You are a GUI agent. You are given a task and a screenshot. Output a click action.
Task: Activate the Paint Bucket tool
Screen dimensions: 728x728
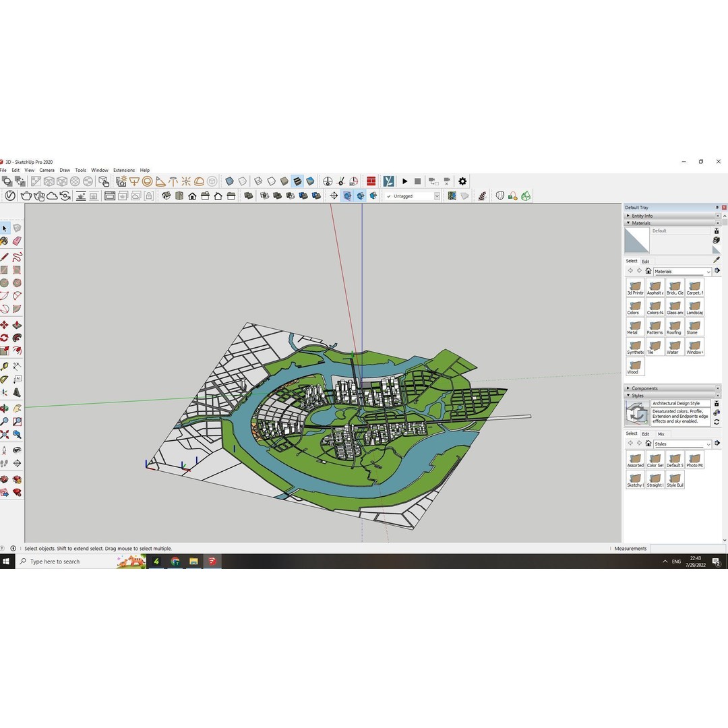coord(6,241)
